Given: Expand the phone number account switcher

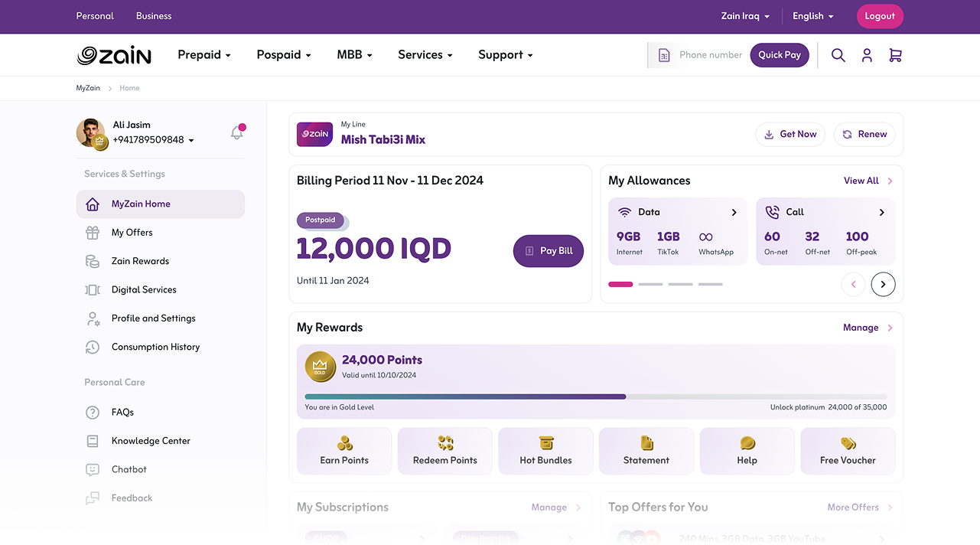Looking at the screenshot, I should pyautogui.click(x=191, y=141).
